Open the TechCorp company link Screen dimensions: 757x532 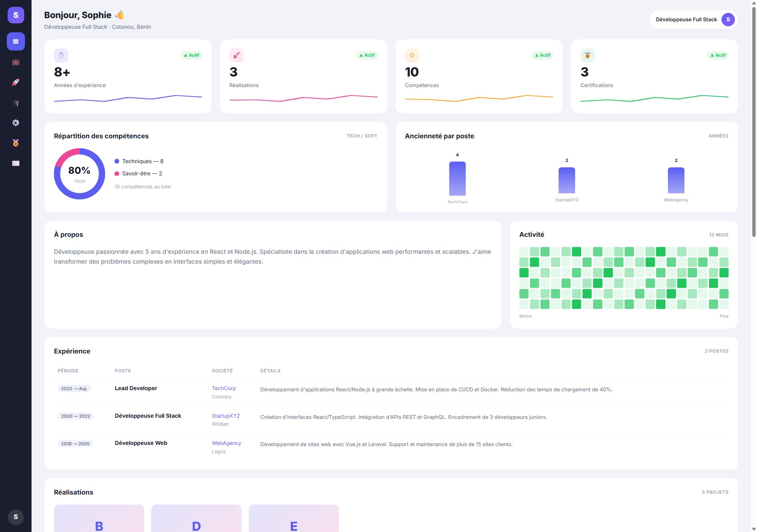224,388
